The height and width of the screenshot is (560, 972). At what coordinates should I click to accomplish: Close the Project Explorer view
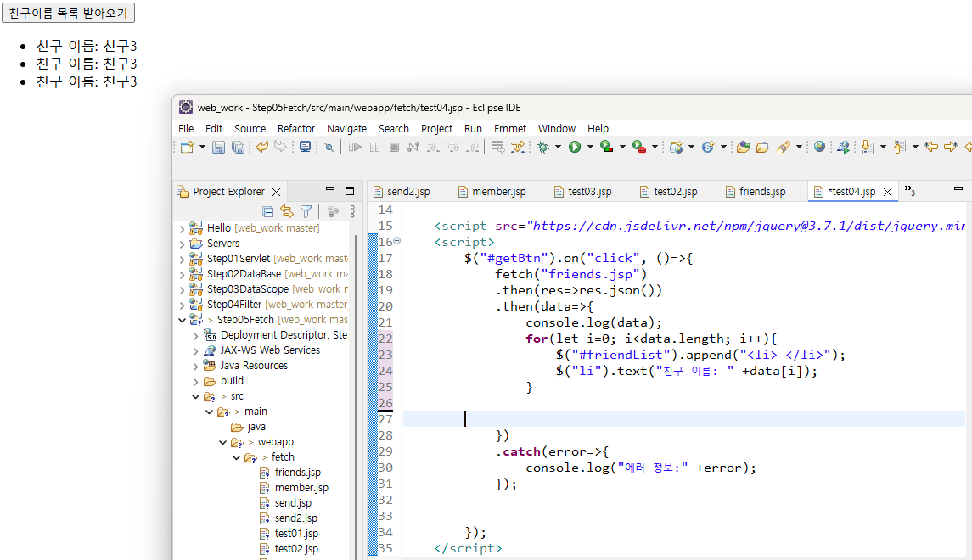(277, 192)
